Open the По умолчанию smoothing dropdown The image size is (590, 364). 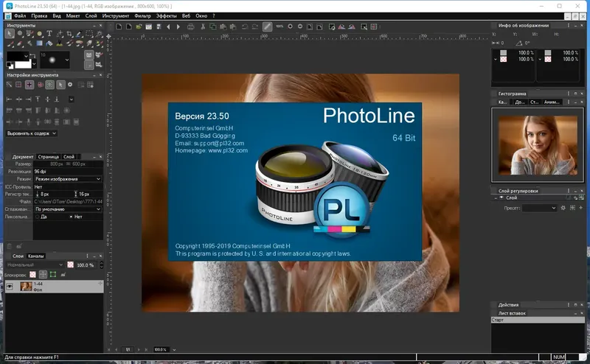pyautogui.click(x=68, y=209)
